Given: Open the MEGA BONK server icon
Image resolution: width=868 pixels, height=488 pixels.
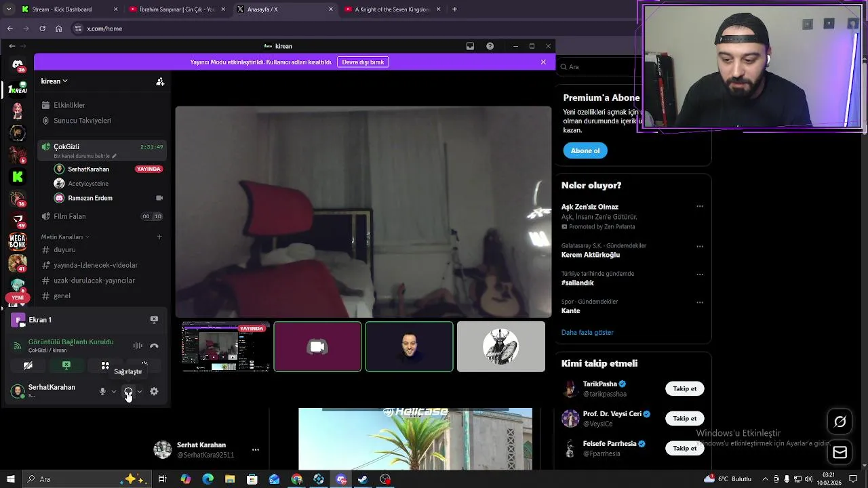Looking at the screenshot, I should pyautogui.click(x=18, y=242).
